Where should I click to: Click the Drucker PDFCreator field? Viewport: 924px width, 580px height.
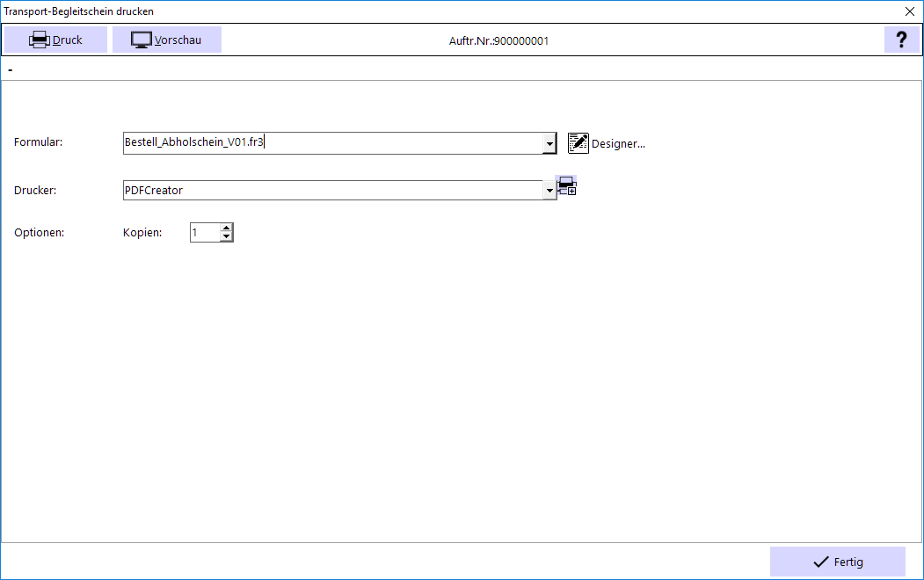point(333,190)
